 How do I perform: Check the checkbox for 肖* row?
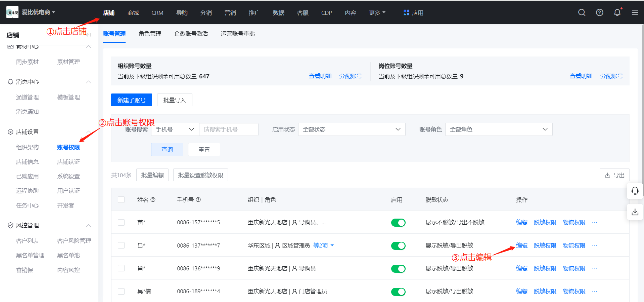click(121, 268)
